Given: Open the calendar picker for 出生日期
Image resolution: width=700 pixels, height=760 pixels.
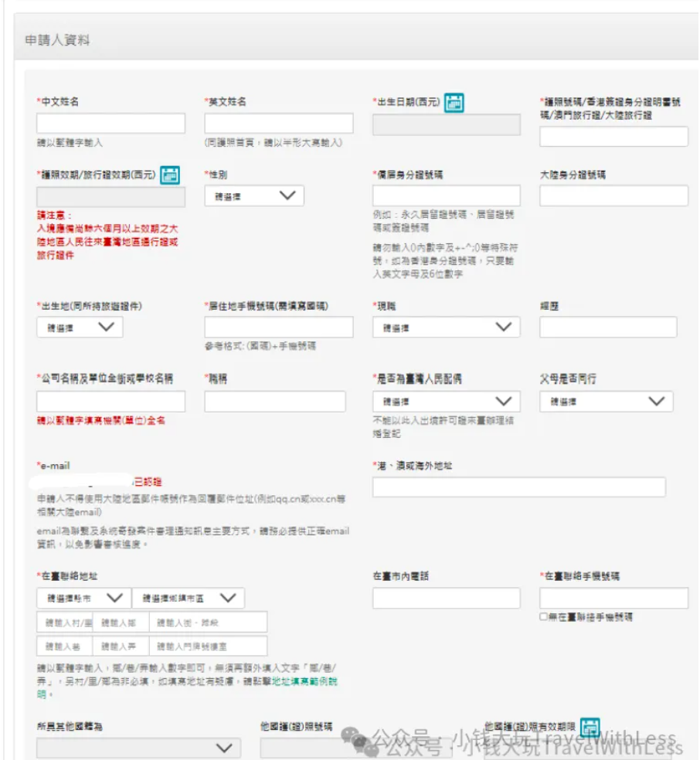Looking at the screenshot, I should point(454,102).
